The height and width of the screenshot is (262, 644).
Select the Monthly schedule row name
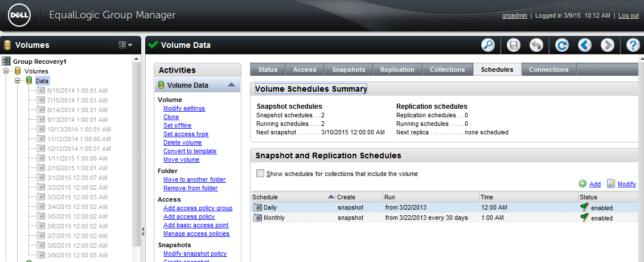coord(274,218)
